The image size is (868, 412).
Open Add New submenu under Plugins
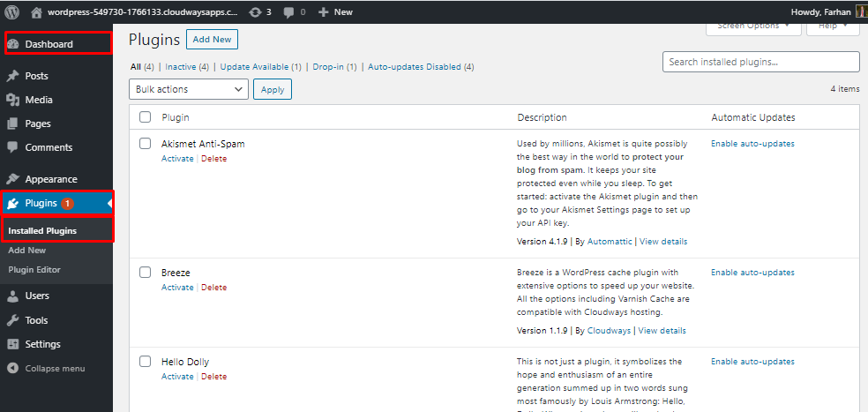click(x=27, y=251)
